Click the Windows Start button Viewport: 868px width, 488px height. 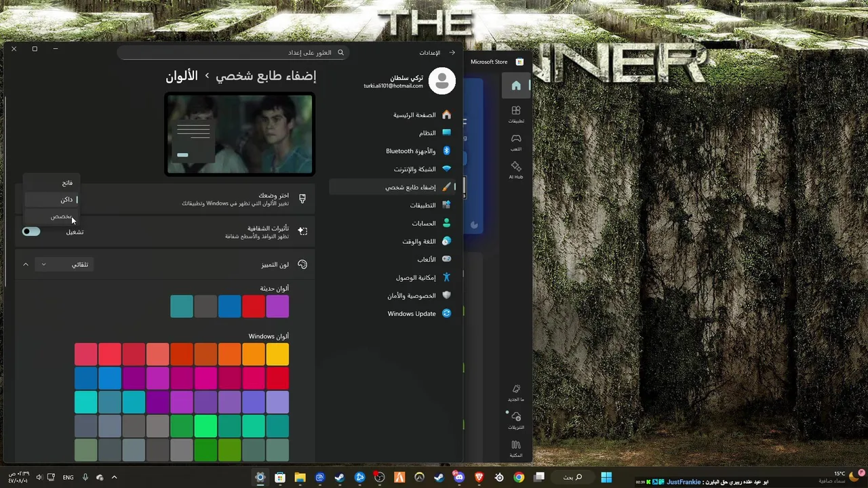[x=606, y=477]
